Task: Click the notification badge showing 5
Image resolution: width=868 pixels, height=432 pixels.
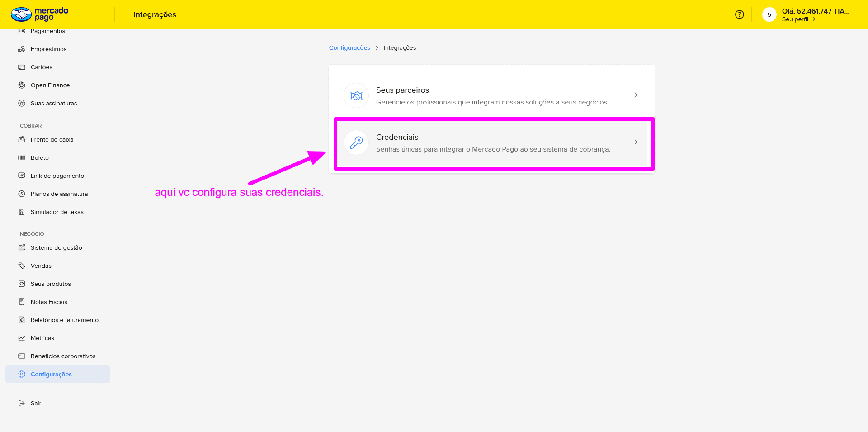Action: click(769, 14)
